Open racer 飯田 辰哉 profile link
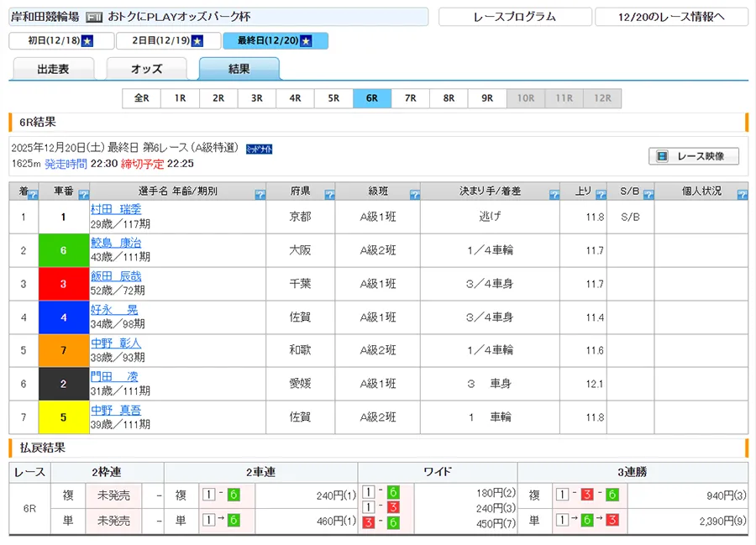The height and width of the screenshot is (545, 756). coord(116,276)
